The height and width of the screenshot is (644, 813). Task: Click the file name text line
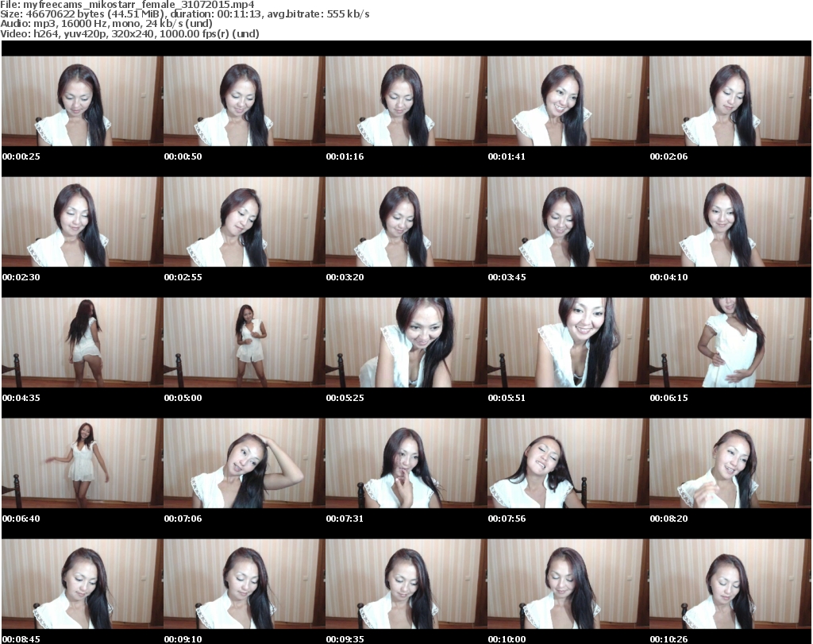[x=128, y=5]
